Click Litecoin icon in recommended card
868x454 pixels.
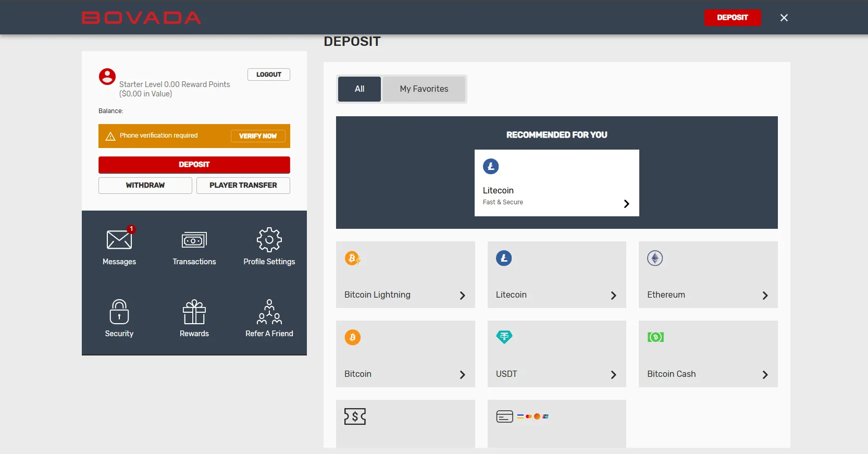tap(491, 166)
